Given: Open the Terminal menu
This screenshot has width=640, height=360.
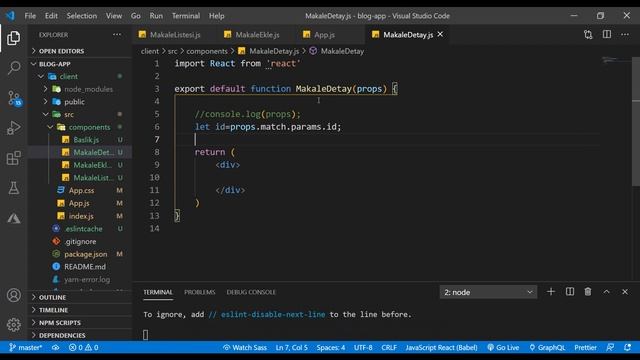Looking at the screenshot, I should tap(186, 16).
